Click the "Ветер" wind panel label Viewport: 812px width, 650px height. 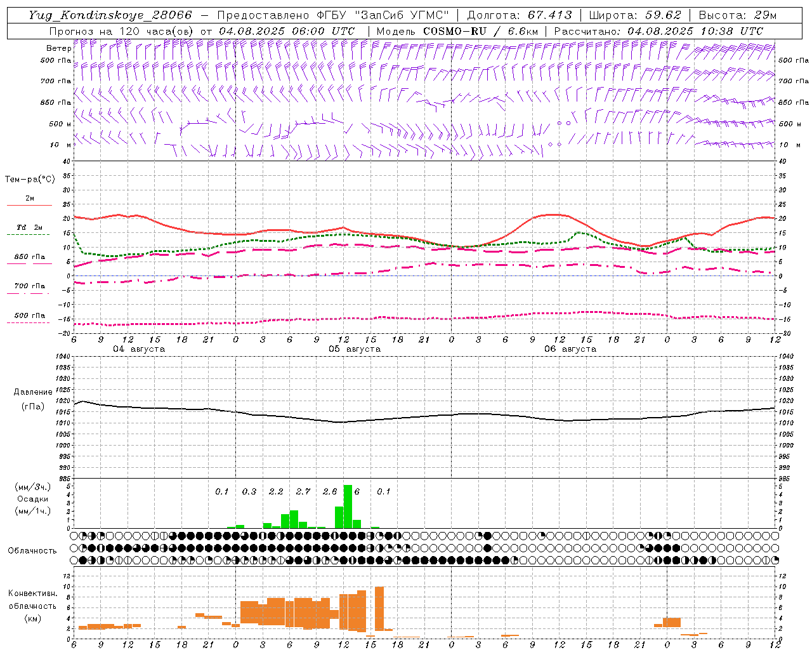coord(58,48)
